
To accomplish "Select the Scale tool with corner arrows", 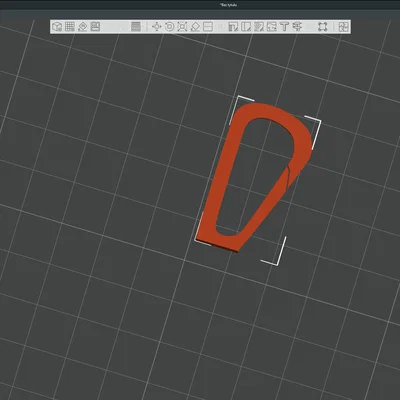I will click(x=182, y=27).
